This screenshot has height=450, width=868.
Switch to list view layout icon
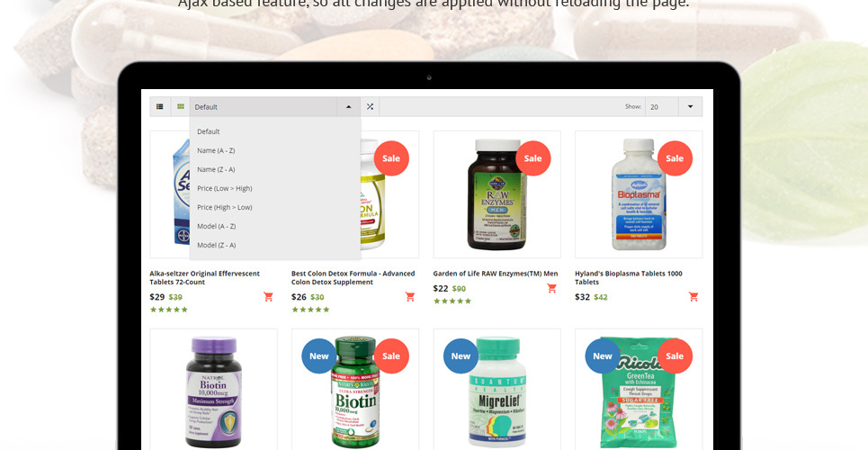coord(159,106)
